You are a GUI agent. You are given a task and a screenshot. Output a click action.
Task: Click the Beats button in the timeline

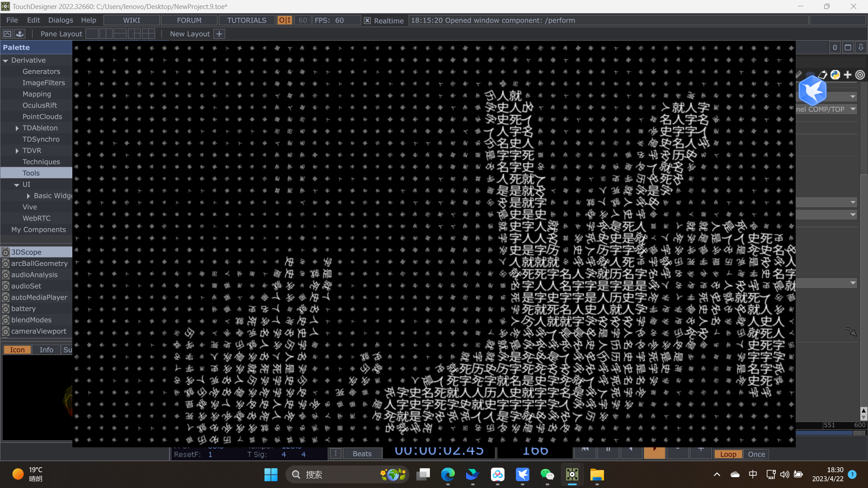coord(362,454)
